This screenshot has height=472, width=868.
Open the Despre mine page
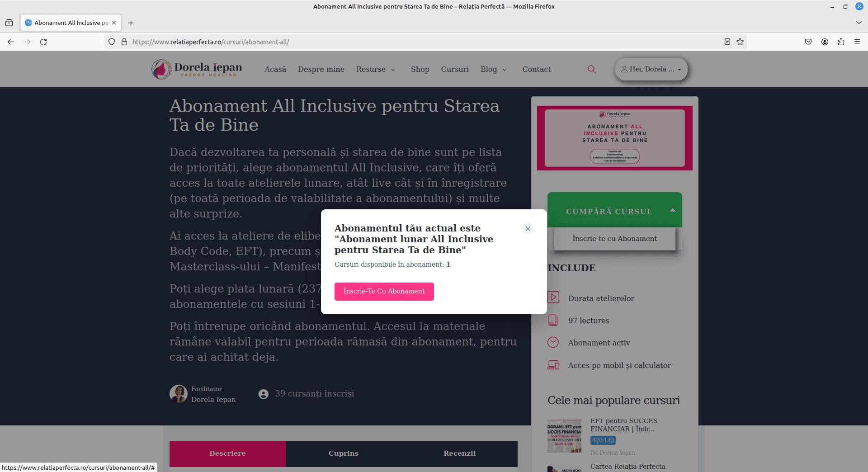[x=321, y=69]
